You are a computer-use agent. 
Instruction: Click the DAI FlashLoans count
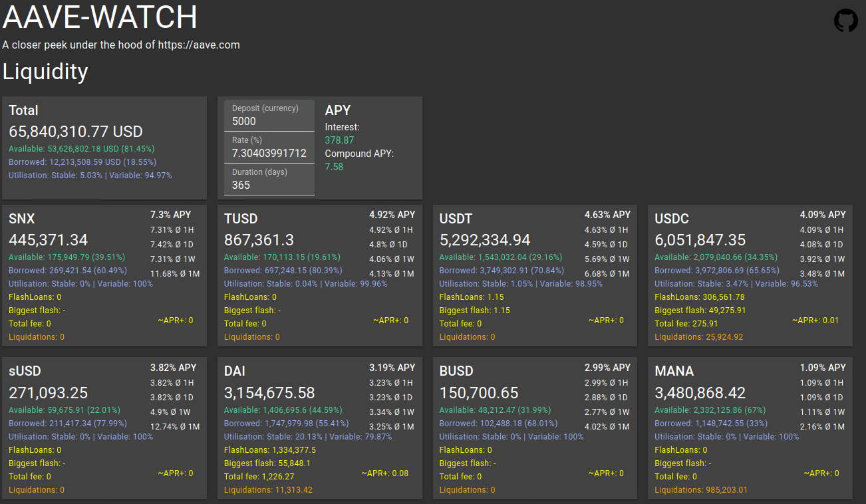tap(269, 449)
